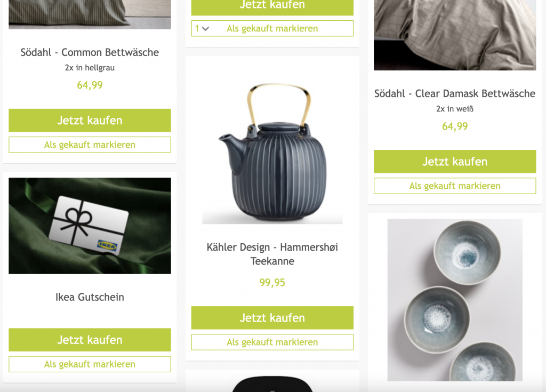
Task: Open quantity dropdown showing 1
Action: click(202, 29)
